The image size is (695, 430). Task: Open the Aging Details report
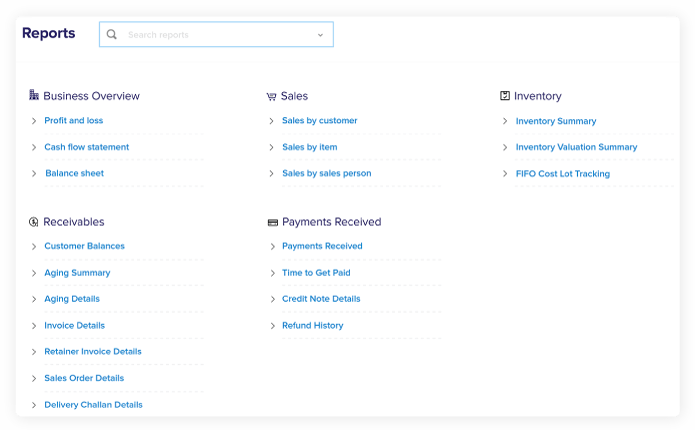coord(72,299)
